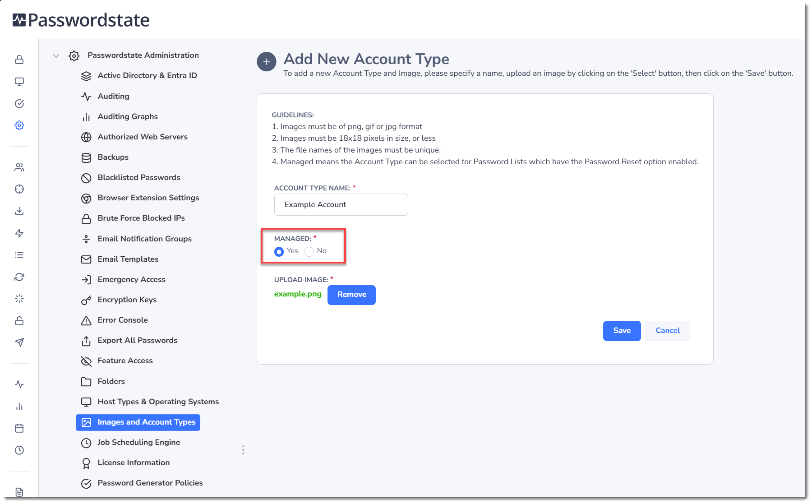Open Host Types & Operating Systems

pos(158,402)
